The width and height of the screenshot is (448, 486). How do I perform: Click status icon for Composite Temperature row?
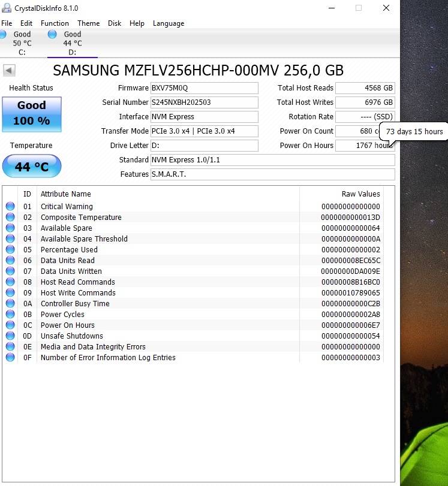tap(10, 217)
